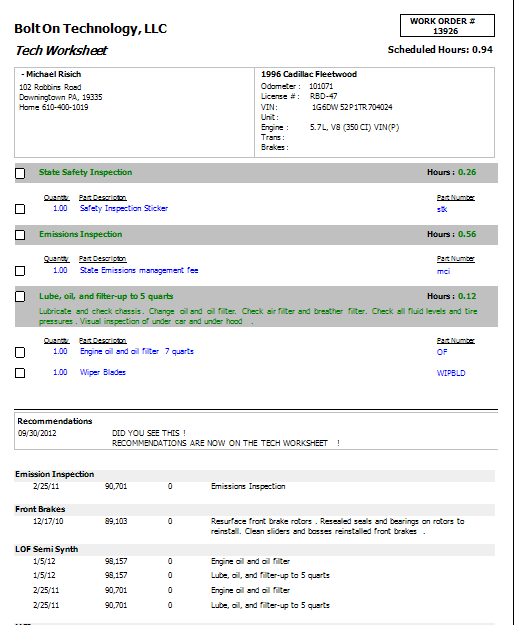Click the 'OF' part number
Screen dimensions: 514x625
point(442,352)
